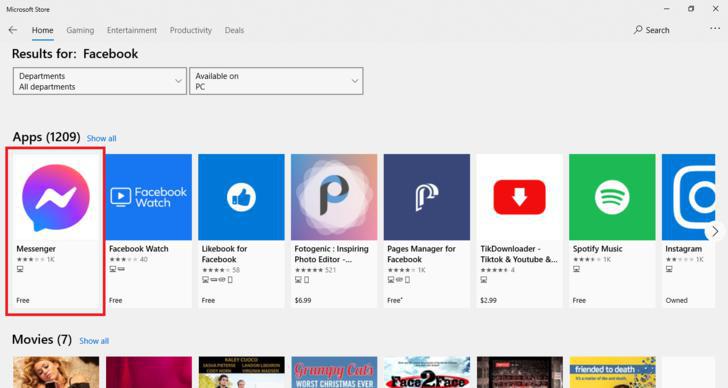Viewport: 728px width, 388px height.
Task: Click Likebook for Facebook title
Action: pos(225,254)
